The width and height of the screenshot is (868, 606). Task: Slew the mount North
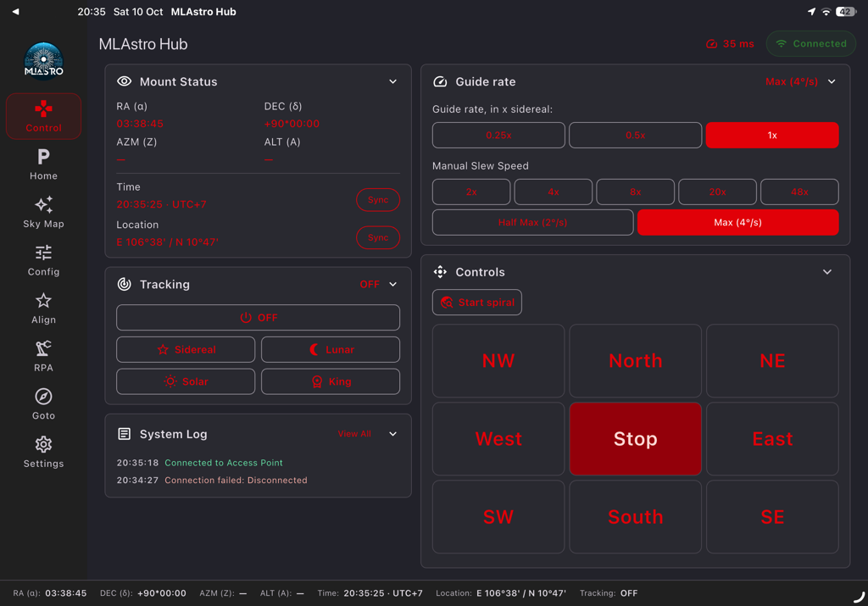tap(636, 361)
